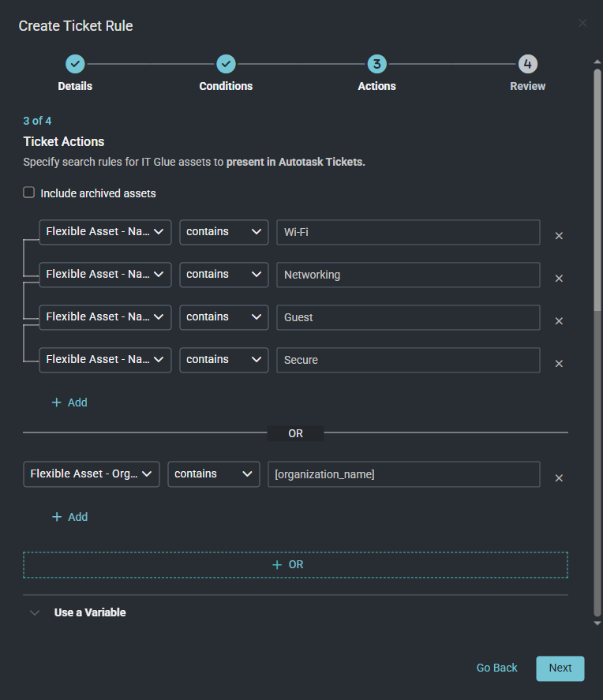The image size is (603, 700).
Task: Click the completed Details step icon
Action: [x=75, y=64]
